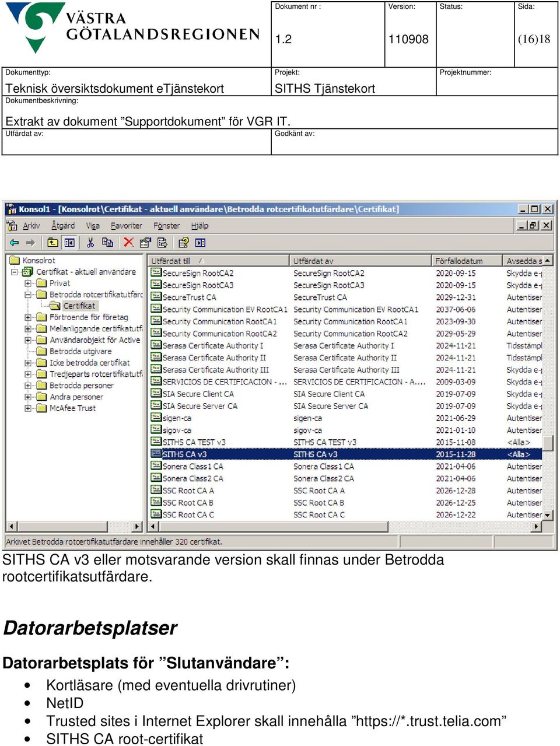Select 'Konsolrot' tree root label
The width and height of the screenshot is (560, 746).
click(38, 260)
